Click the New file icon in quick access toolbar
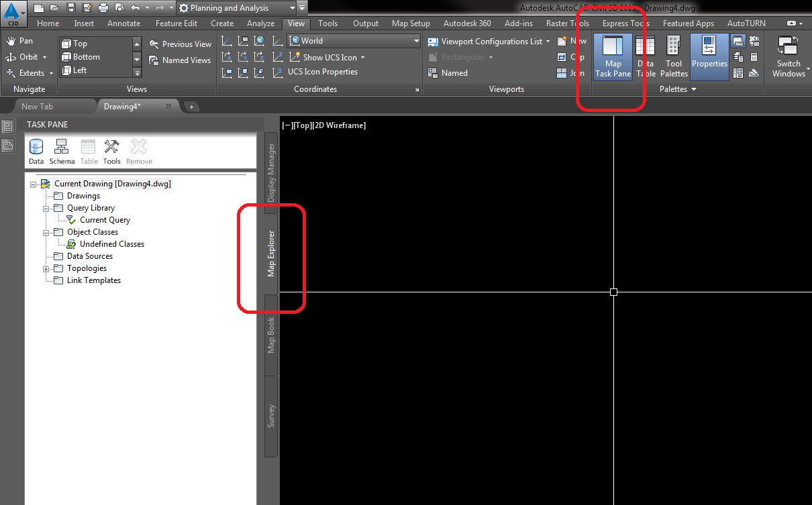812x505 pixels. tap(39, 8)
